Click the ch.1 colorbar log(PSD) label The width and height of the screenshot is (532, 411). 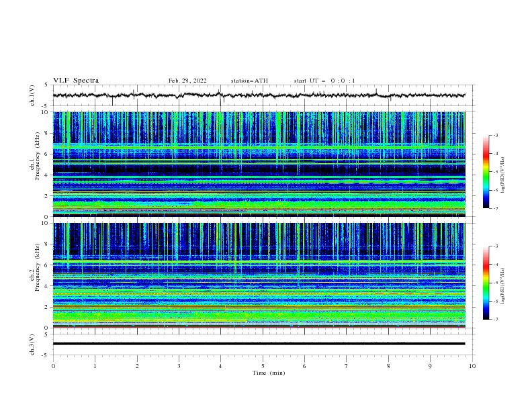tap(503, 175)
